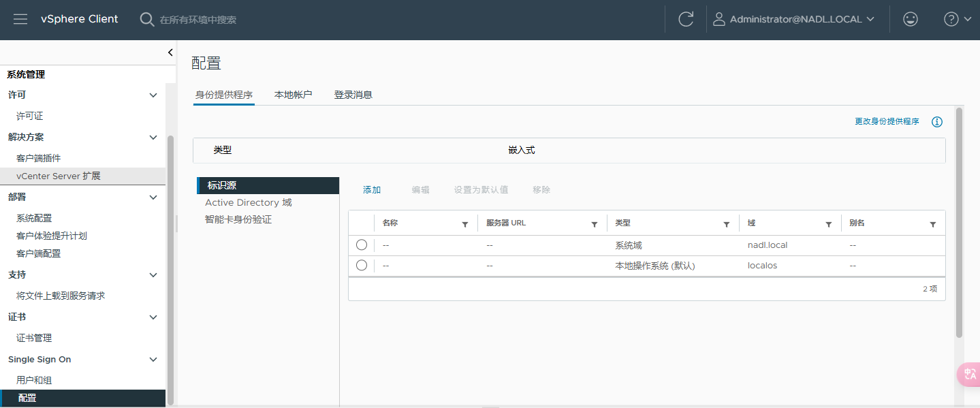980x408 pixels.
Task: Open the hamburger navigation menu
Action: tap(20, 19)
